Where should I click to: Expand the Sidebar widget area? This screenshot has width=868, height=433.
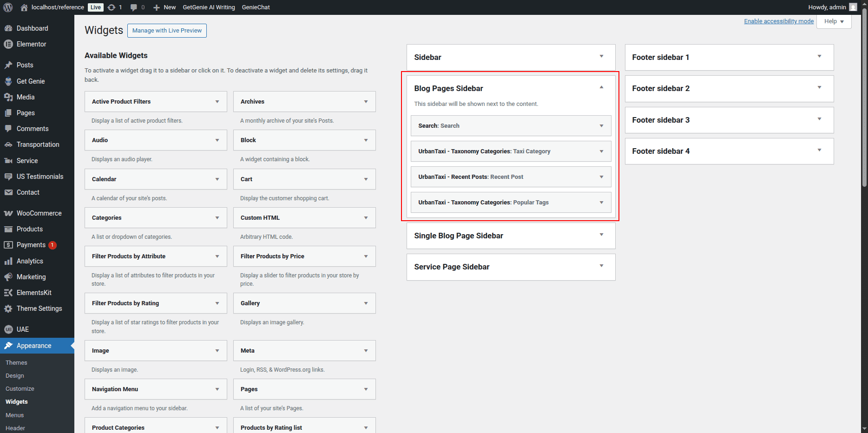click(601, 56)
